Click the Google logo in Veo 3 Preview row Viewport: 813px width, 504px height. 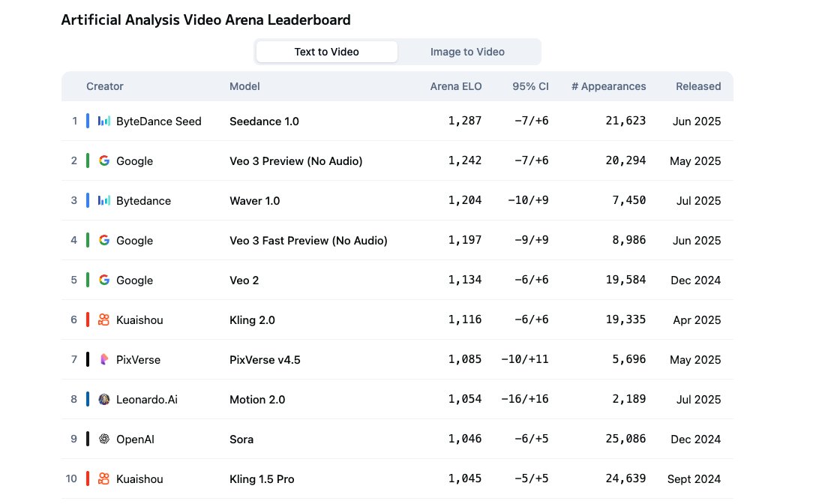click(104, 160)
